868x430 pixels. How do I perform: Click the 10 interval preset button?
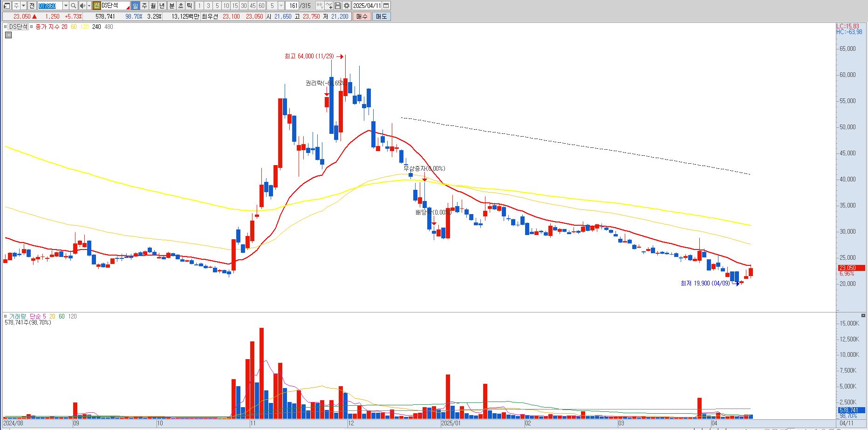(226, 6)
